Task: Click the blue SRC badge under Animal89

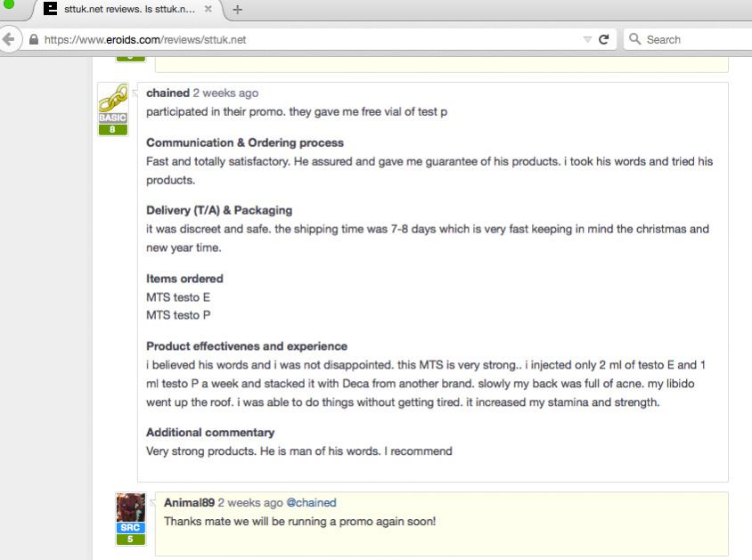Action: [x=130, y=527]
